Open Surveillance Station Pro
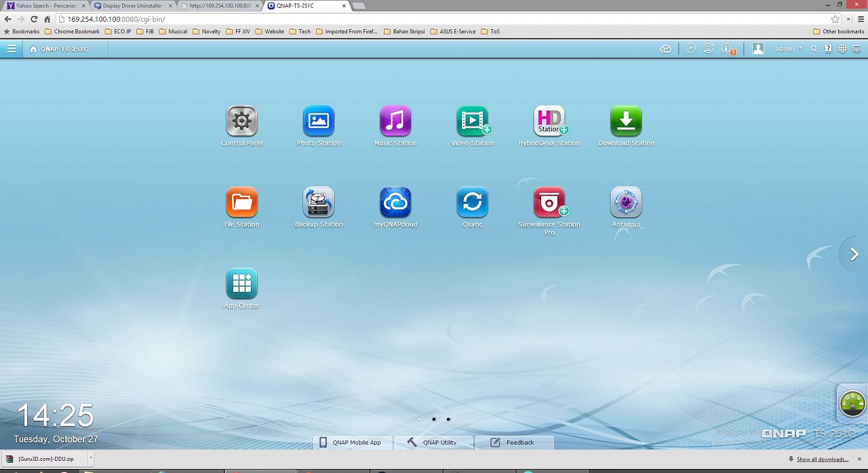This screenshot has width=868, height=473. [549, 201]
